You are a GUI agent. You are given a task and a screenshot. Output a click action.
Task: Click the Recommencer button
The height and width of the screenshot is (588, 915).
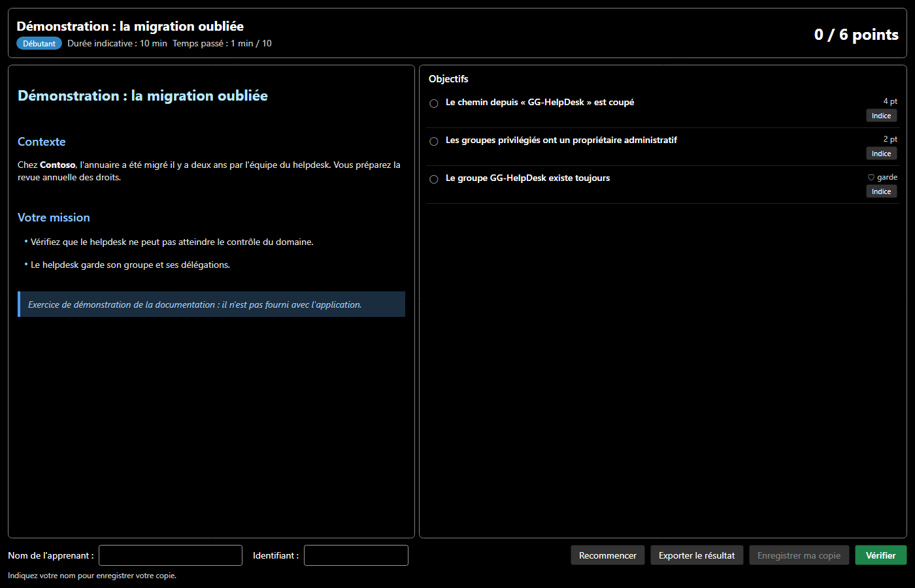tap(608, 555)
